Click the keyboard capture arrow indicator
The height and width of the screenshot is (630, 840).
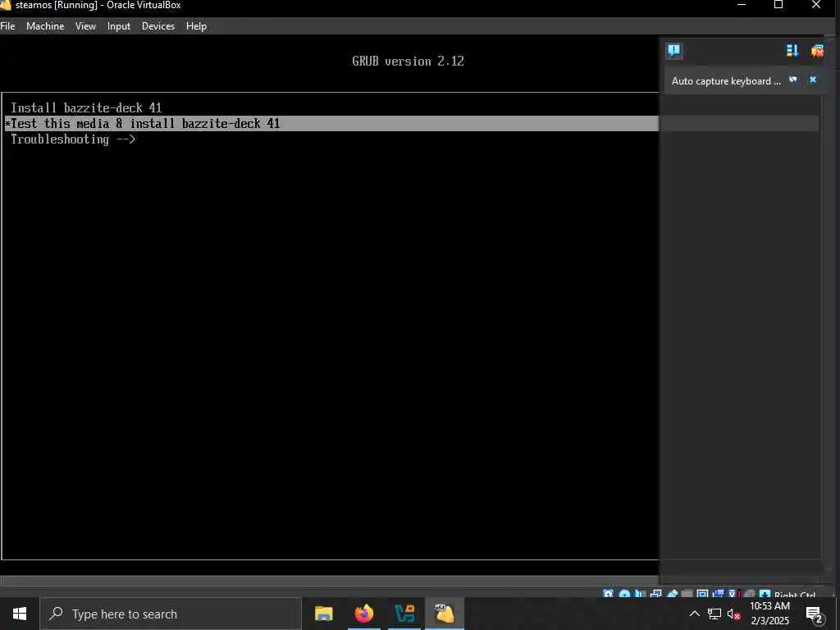click(765, 594)
